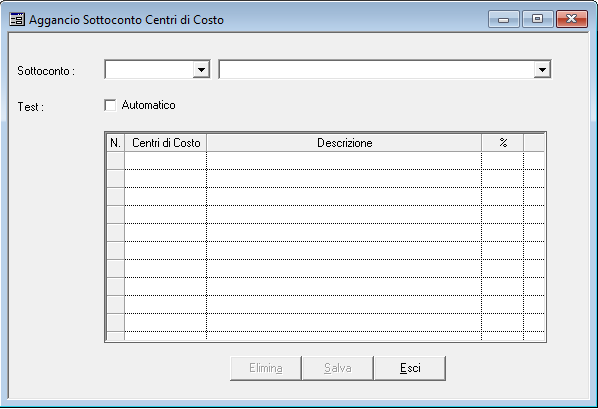Minimize the Aggancio Sottoconto window

tap(503, 19)
